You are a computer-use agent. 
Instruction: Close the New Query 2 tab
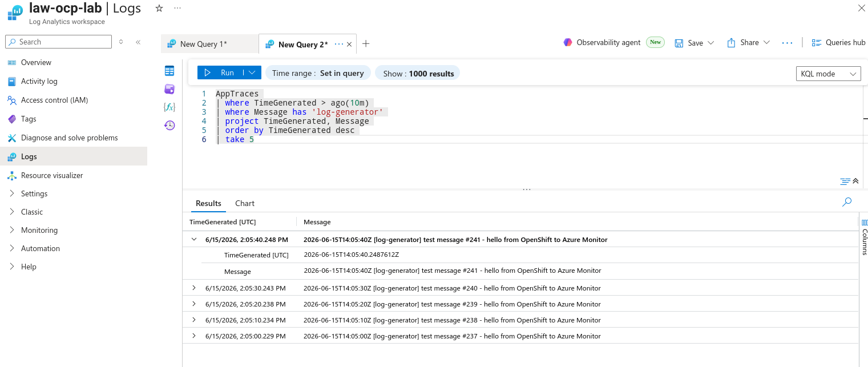[350, 44]
